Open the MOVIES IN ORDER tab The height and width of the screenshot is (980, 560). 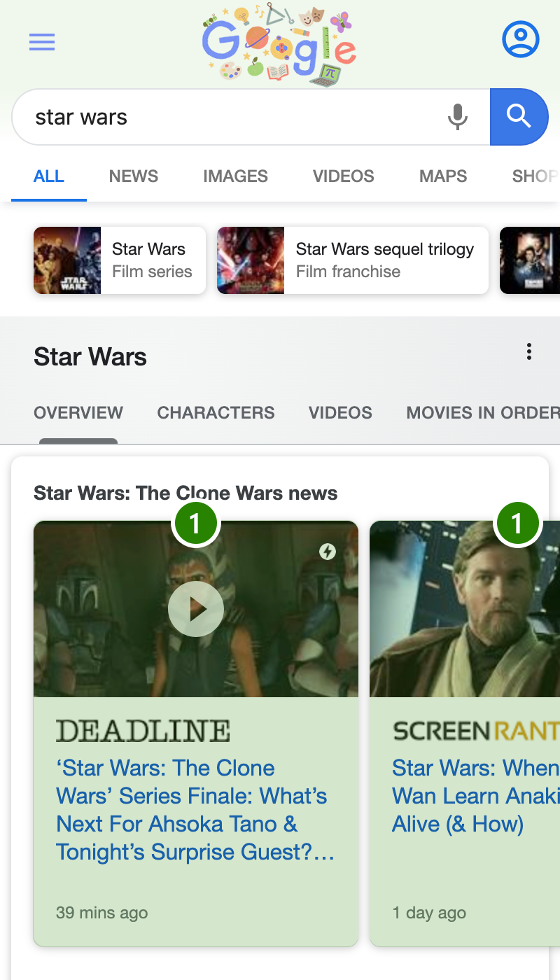[483, 413]
